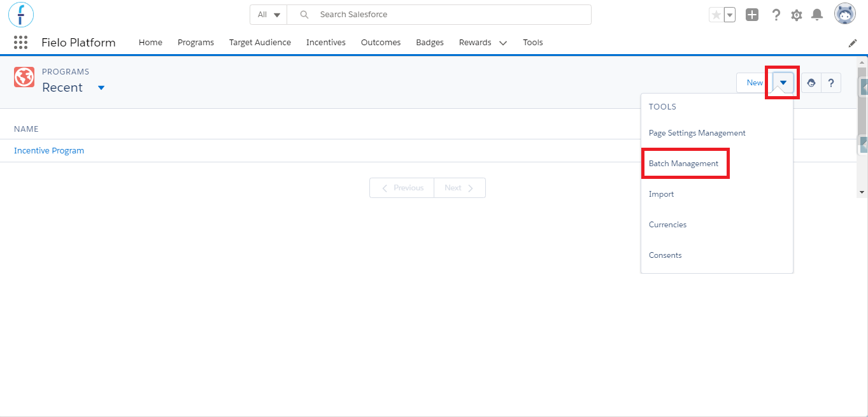Open the Programs tab
868x417 pixels.
196,43
